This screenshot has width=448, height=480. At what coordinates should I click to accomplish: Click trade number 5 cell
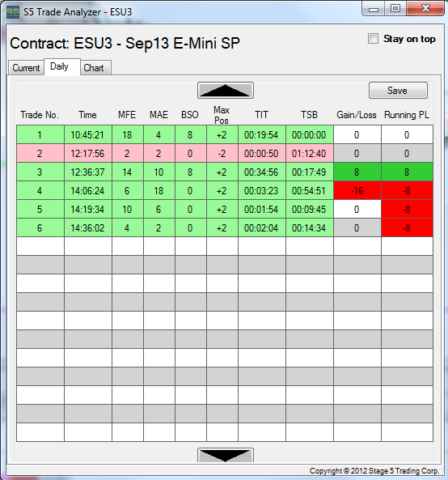click(40, 210)
